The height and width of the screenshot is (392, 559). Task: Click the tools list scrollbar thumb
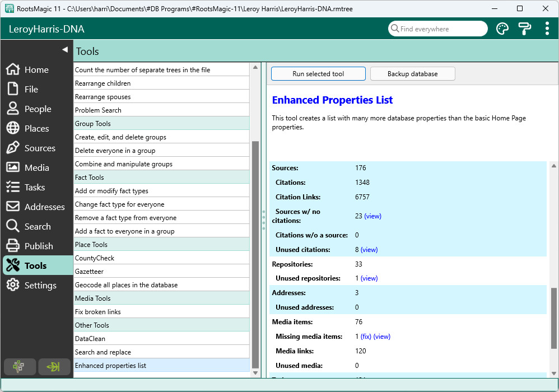pyautogui.click(x=255, y=255)
